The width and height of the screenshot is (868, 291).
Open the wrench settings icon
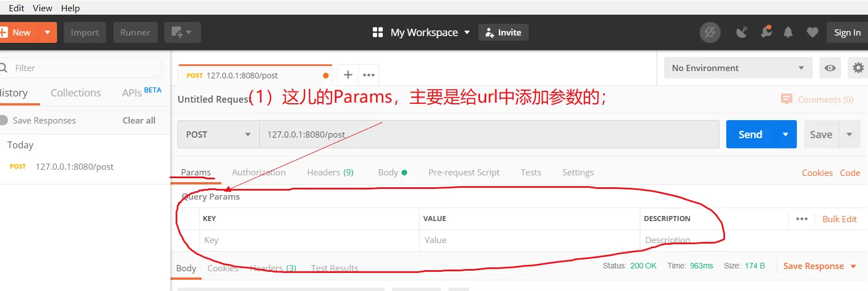(x=766, y=32)
